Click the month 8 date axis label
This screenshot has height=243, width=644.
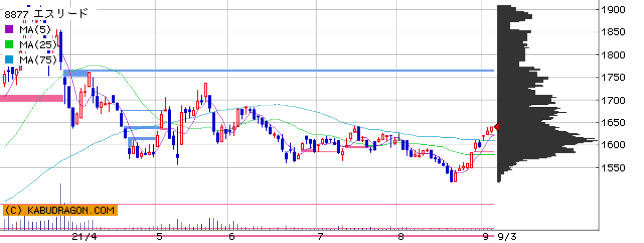400,236
